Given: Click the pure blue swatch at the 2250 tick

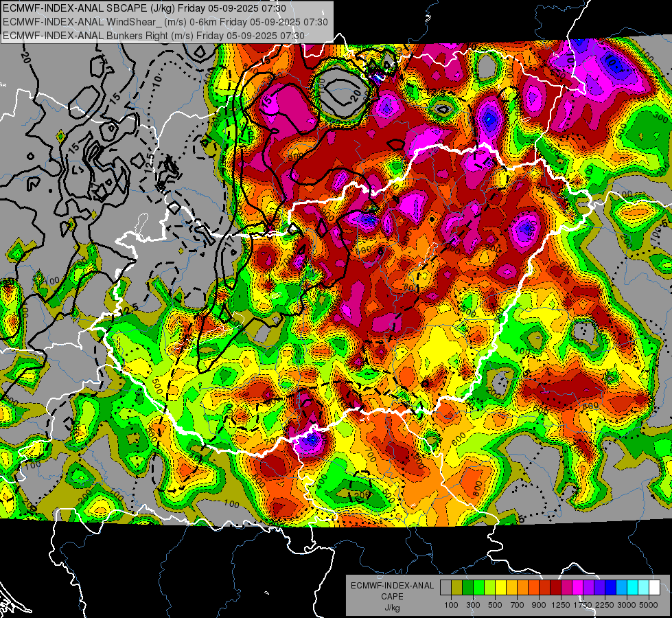Looking at the screenshot, I should click(x=610, y=588).
